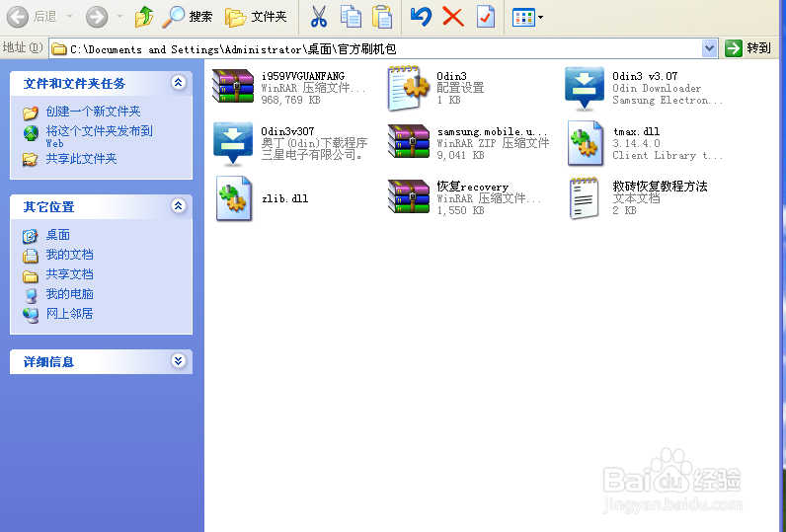Click the Back navigation arrow button
Viewport: 786px width, 532px height.
click(18, 17)
